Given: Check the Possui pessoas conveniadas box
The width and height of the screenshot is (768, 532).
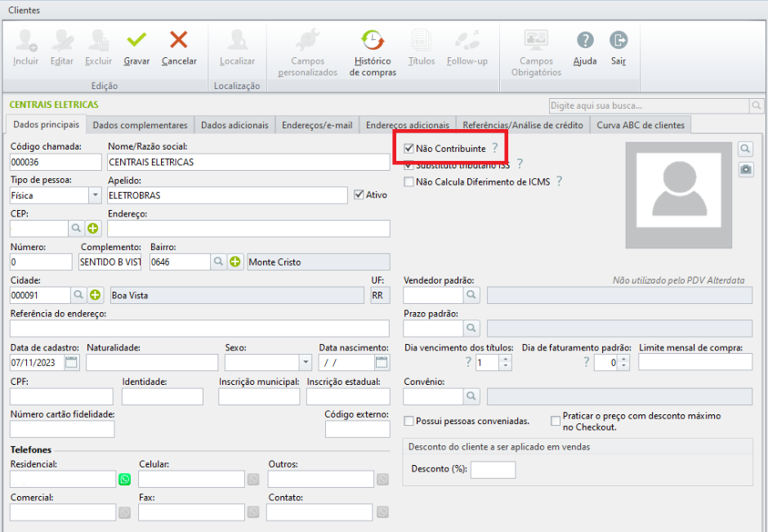Looking at the screenshot, I should coord(409,421).
